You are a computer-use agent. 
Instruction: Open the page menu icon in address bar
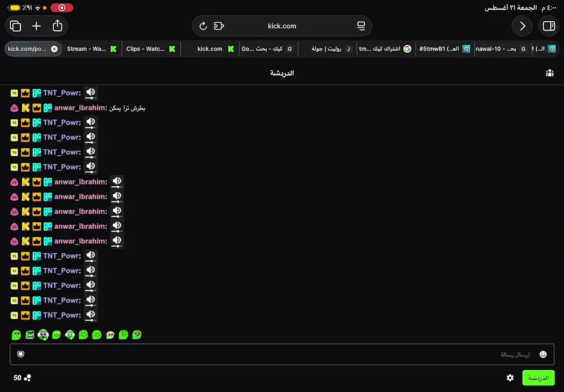361,26
